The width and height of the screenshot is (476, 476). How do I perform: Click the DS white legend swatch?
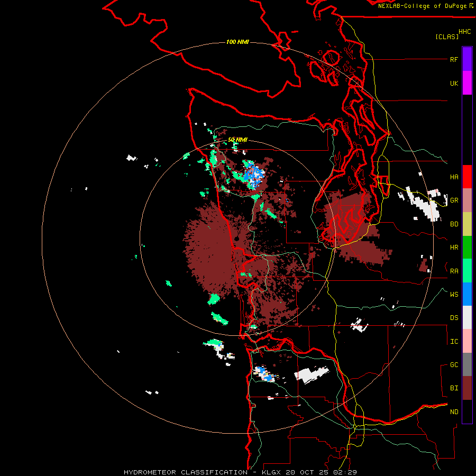point(467,317)
